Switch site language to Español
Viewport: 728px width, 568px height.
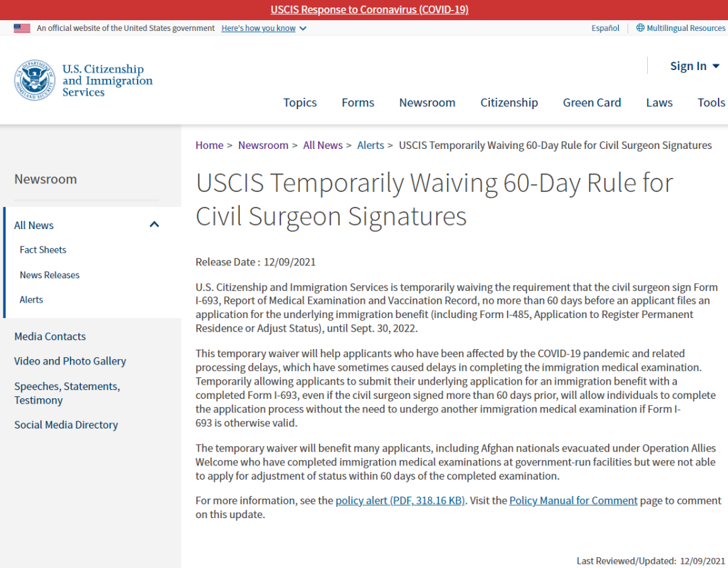coord(605,28)
